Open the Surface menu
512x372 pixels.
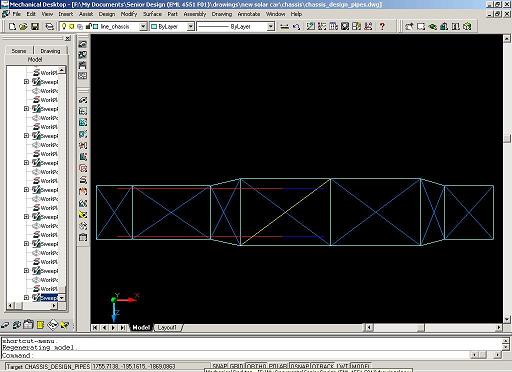coord(152,14)
